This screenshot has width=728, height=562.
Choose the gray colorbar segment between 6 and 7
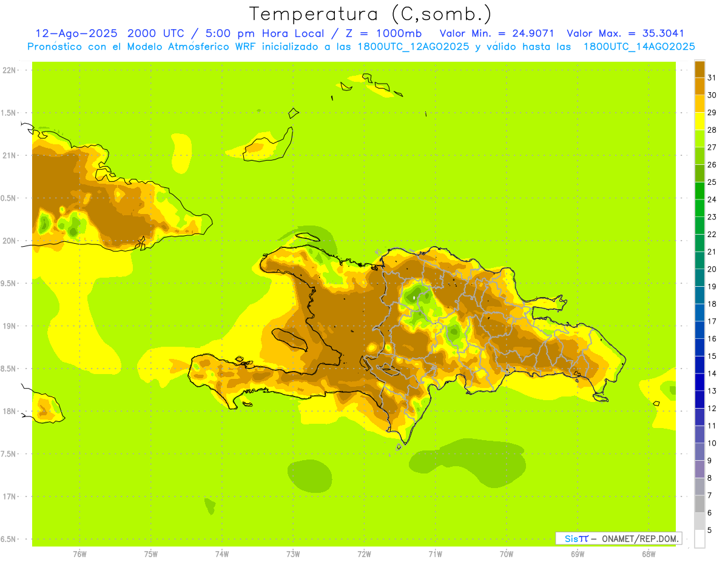[x=699, y=504]
